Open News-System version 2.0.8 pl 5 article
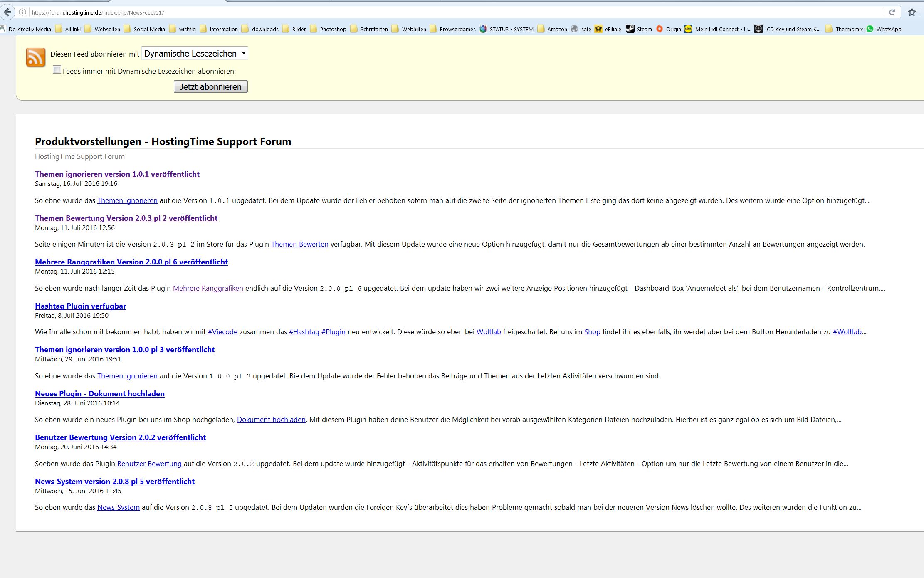924x578 pixels. tap(114, 482)
